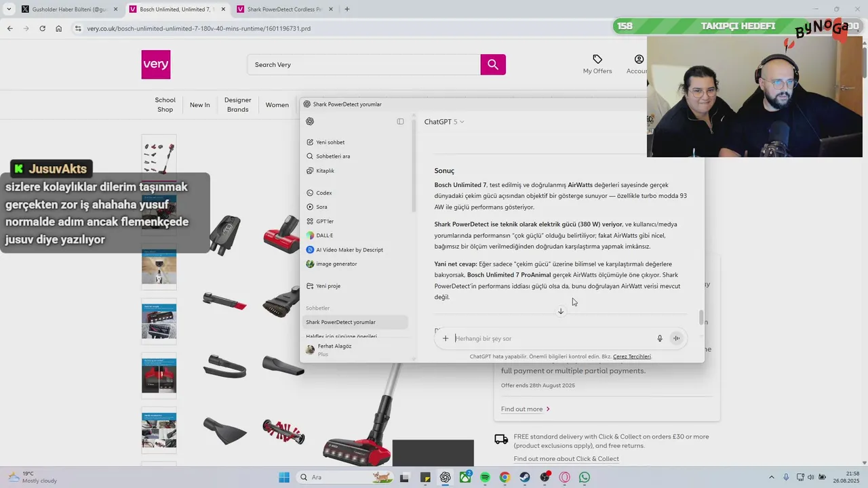The height and width of the screenshot is (488, 868).
Task: Click the magenta search button on Very
Action: tap(493, 64)
